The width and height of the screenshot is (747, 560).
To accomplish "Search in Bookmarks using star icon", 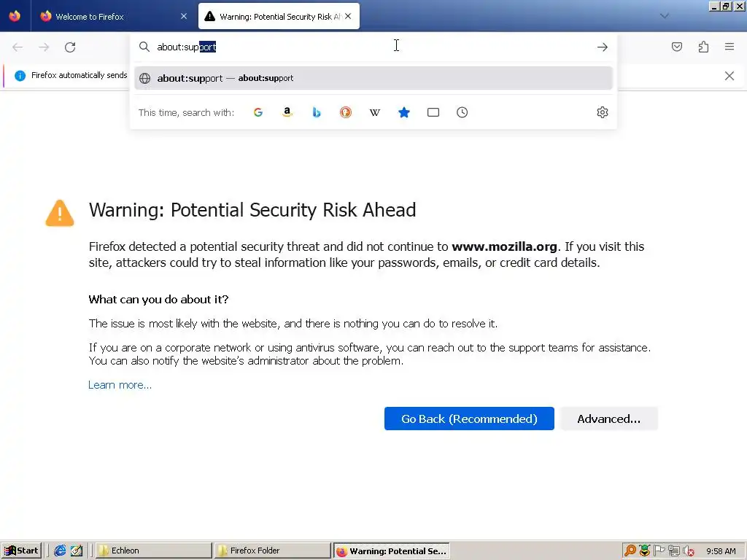I will (x=404, y=112).
